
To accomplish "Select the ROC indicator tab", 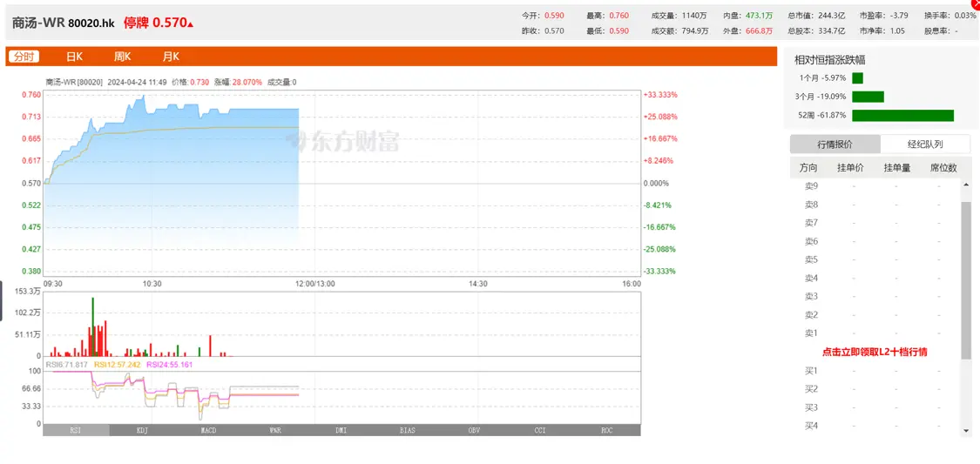I will pos(607,430).
